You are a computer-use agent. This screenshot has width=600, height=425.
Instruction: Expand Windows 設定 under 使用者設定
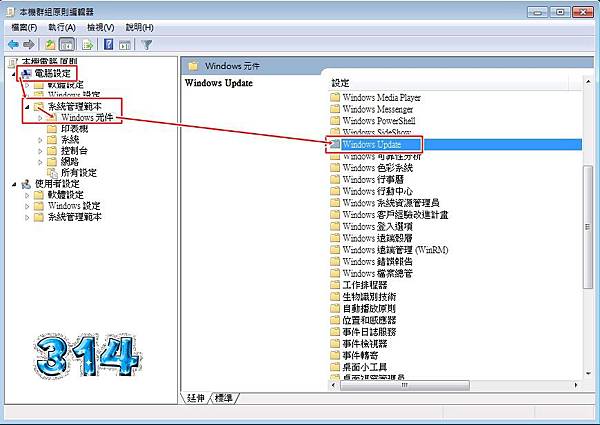pos(27,206)
